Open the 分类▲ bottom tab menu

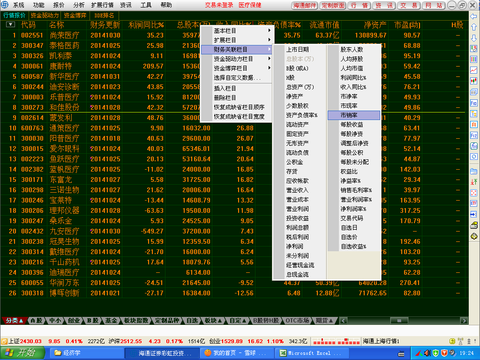coord(14,320)
